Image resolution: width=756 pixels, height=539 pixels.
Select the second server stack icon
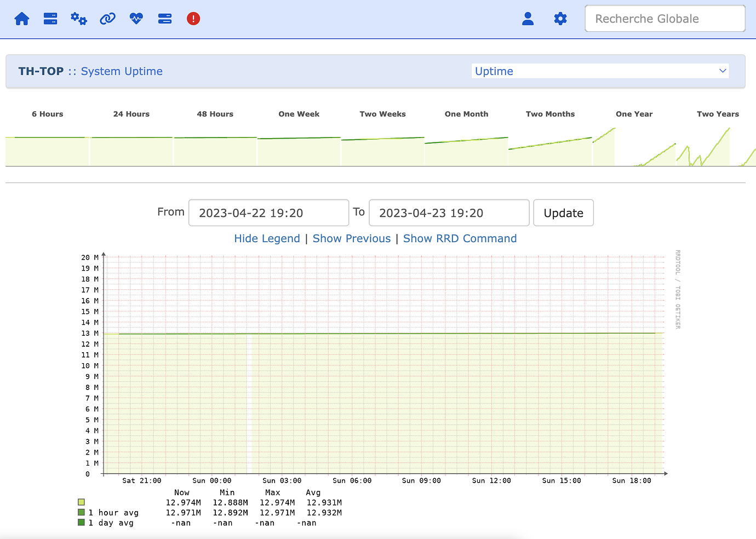click(164, 18)
